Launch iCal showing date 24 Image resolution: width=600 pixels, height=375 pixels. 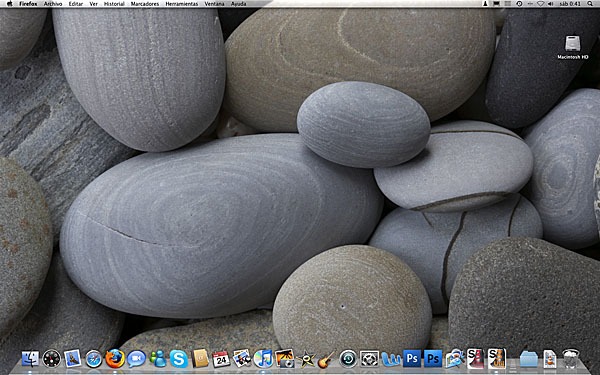[x=221, y=359]
